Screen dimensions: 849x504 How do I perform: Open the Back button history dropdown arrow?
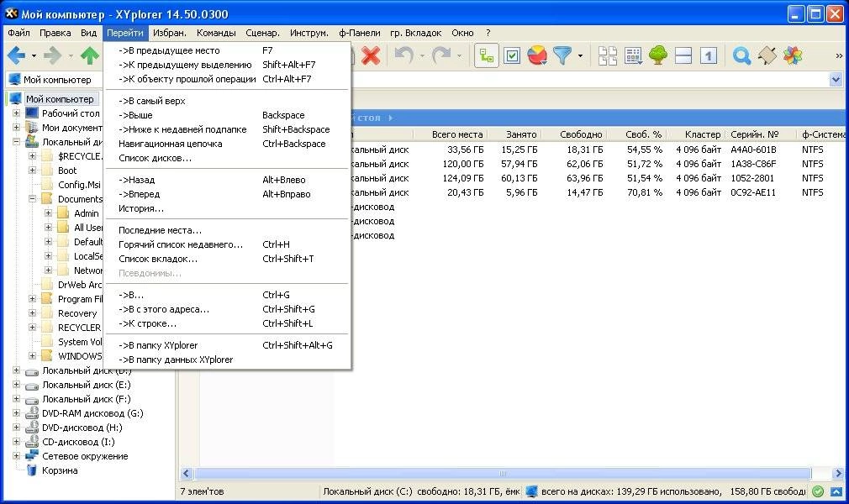[34, 55]
